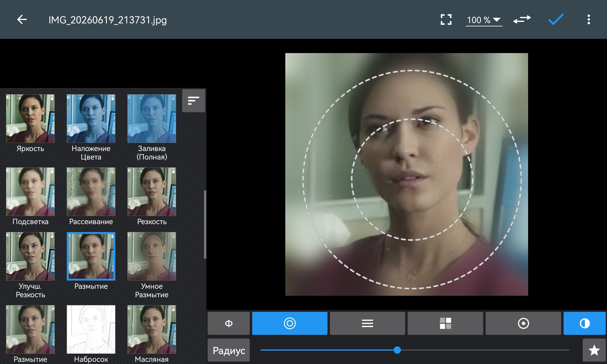607x364 pixels.
Task: Choose the Наложение Цвета filter
Action: coord(91,119)
